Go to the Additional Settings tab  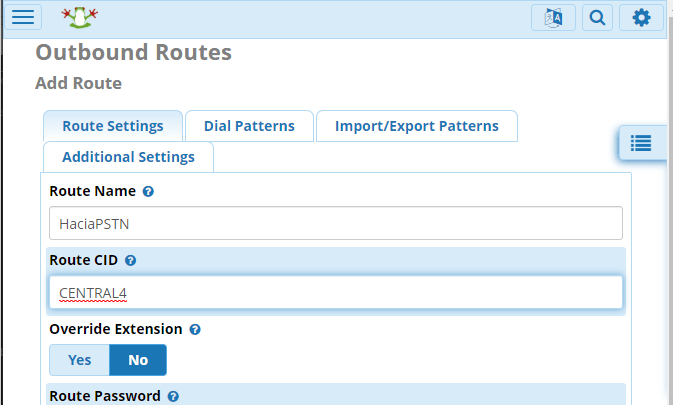click(128, 157)
